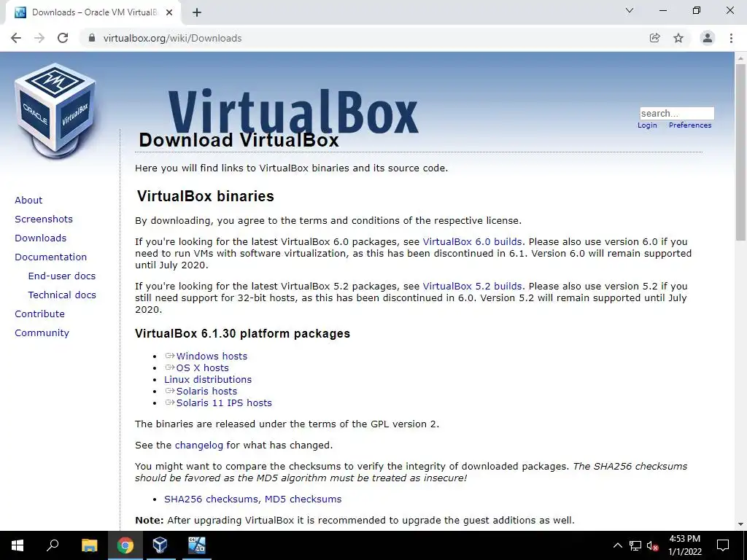Click the Oracle VirtualBox cube logo
Image resolution: width=747 pixels, height=560 pixels.
coord(55,111)
